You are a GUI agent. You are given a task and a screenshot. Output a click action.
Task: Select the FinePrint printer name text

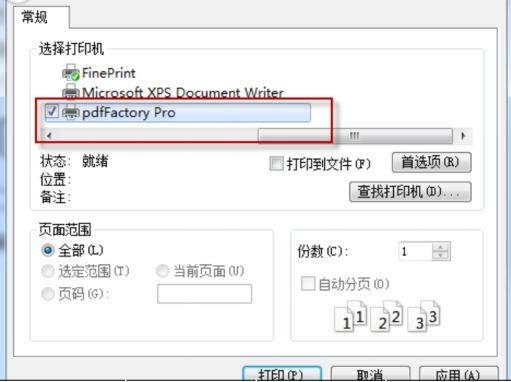coord(109,73)
